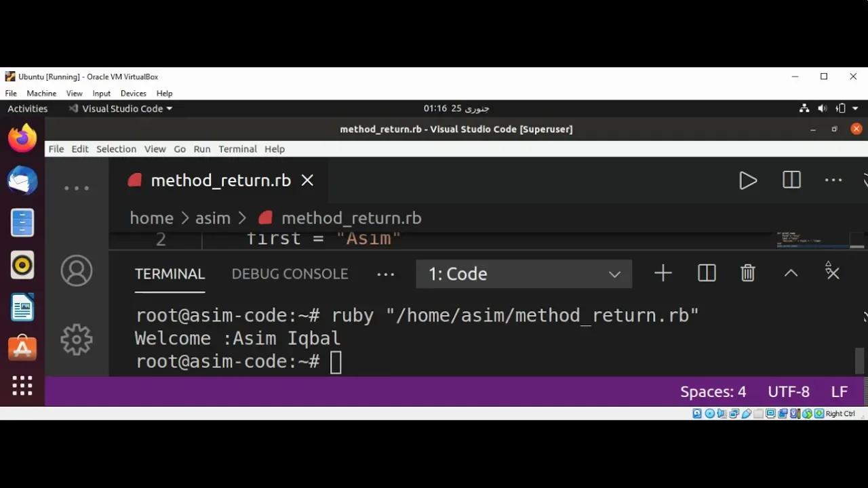Open the terminal more actions ellipsis

pos(385,273)
